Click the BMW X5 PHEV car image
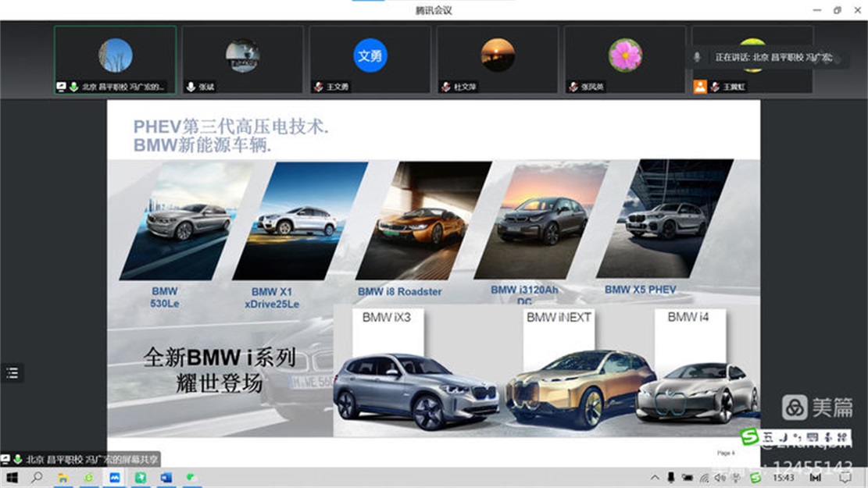The image size is (868, 488). pyautogui.click(x=665, y=219)
